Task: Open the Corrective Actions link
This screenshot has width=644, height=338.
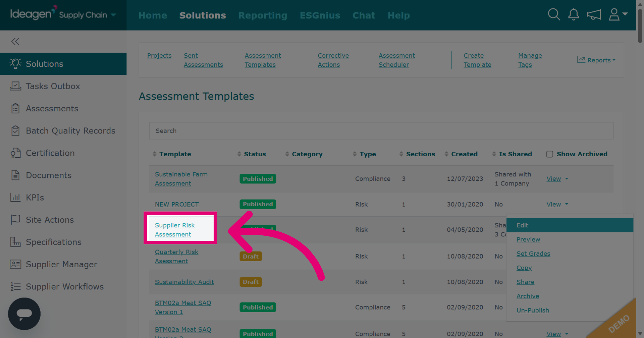Action: point(333,60)
